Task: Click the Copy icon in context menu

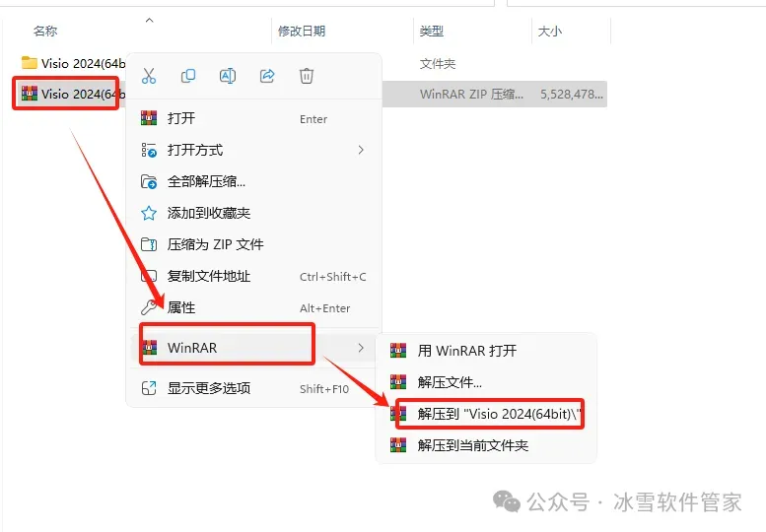Action: pos(188,76)
